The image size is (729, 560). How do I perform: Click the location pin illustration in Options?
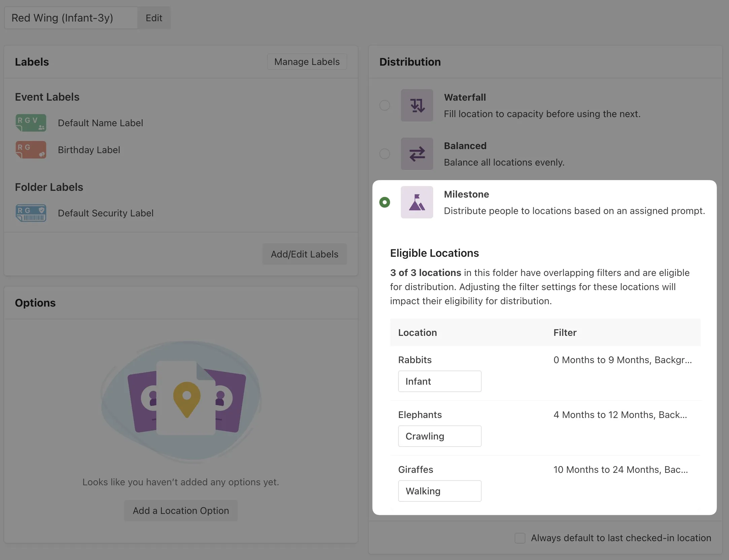pyautogui.click(x=187, y=399)
